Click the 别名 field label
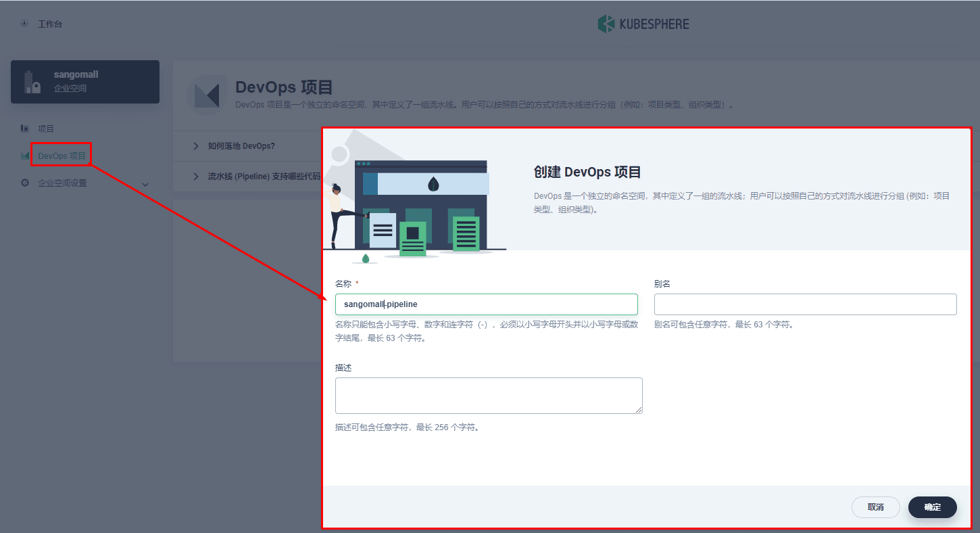The height and width of the screenshot is (533, 980). 662,284
